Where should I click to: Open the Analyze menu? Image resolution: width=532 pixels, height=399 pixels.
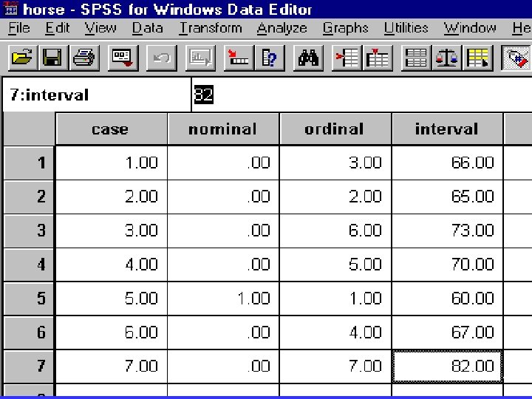coord(282,28)
